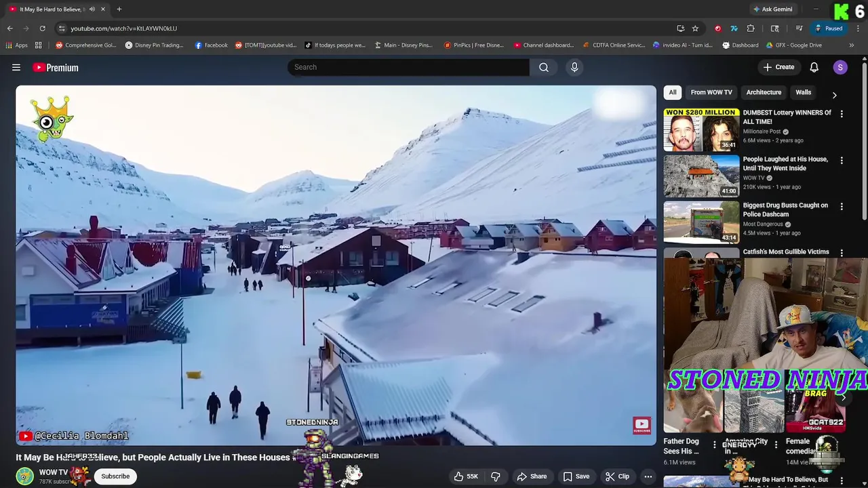Save the video to a playlist

click(x=576, y=476)
